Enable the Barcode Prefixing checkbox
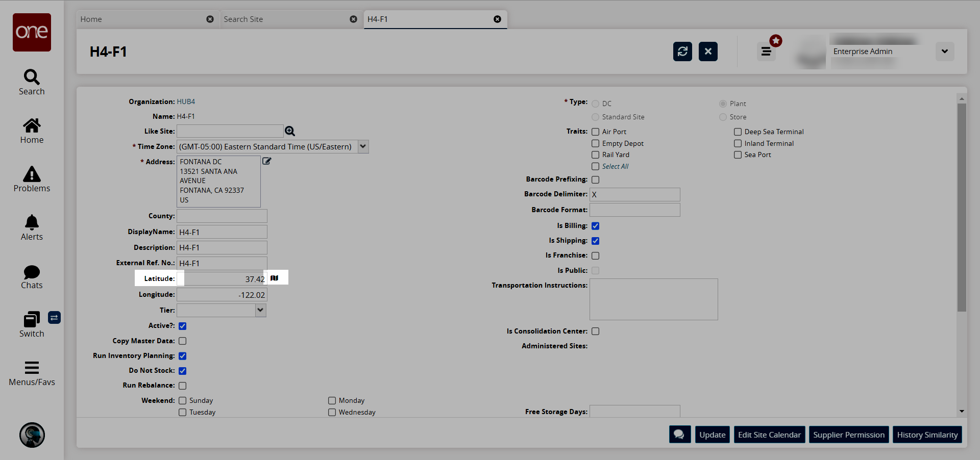Screen dimensions: 980x460 (595, 180)
